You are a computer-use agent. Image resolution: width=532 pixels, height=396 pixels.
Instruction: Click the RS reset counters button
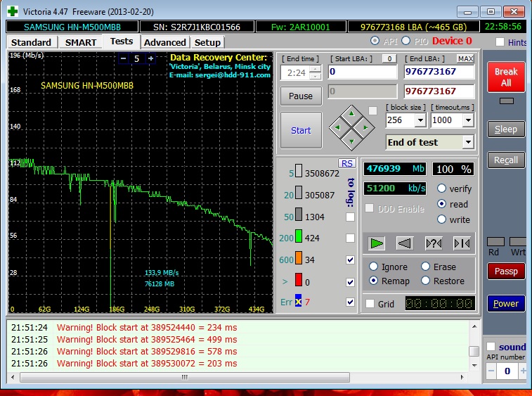pos(346,163)
